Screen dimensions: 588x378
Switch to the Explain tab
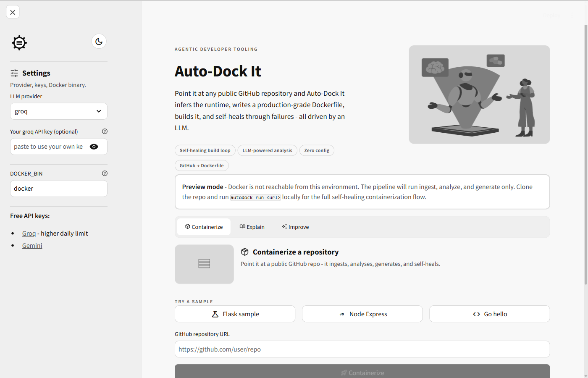click(x=252, y=227)
